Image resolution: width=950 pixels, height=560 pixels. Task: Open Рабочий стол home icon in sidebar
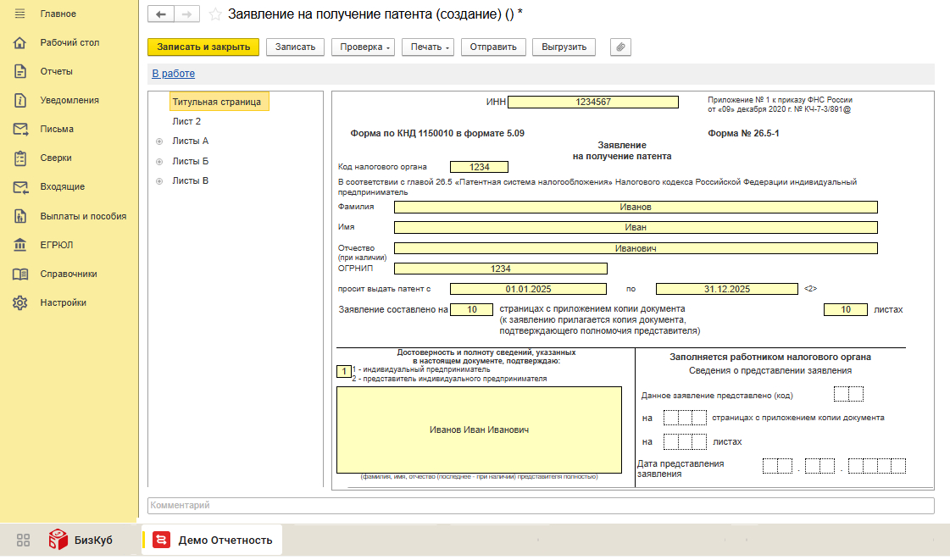coord(21,42)
